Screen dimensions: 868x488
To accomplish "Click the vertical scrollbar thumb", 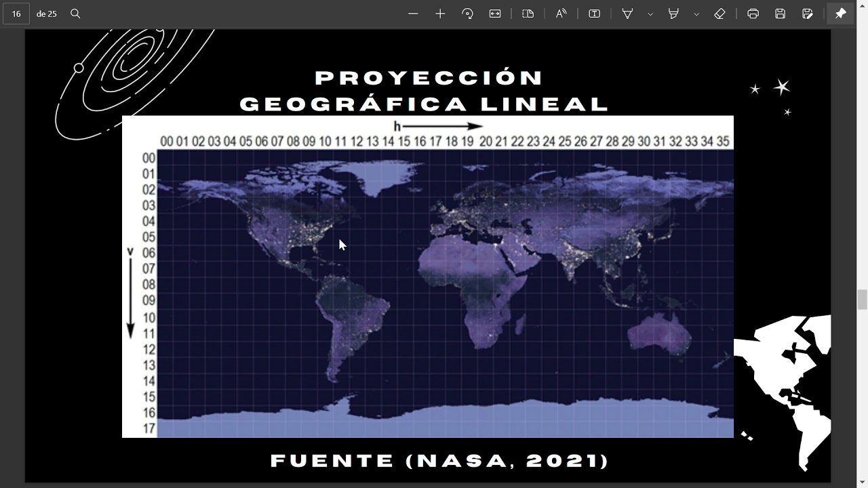I will (x=862, y=299).
